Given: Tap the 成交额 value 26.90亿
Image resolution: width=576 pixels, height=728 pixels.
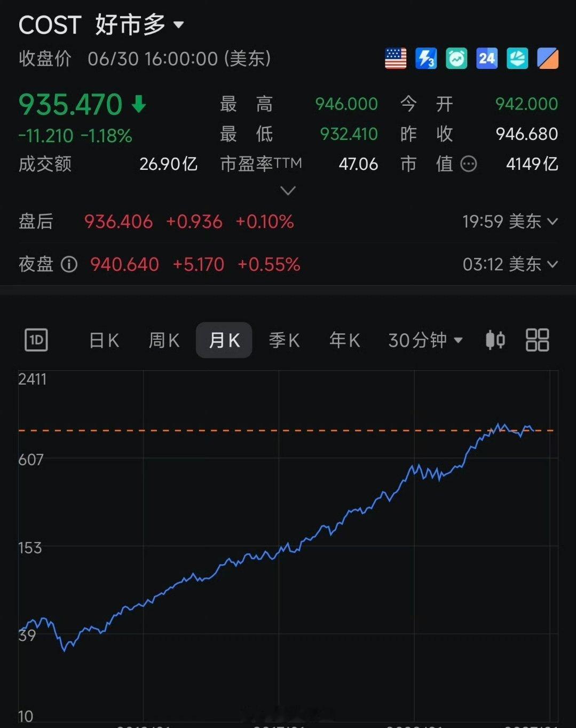Looking at the screenshot, I should (169, 163).
